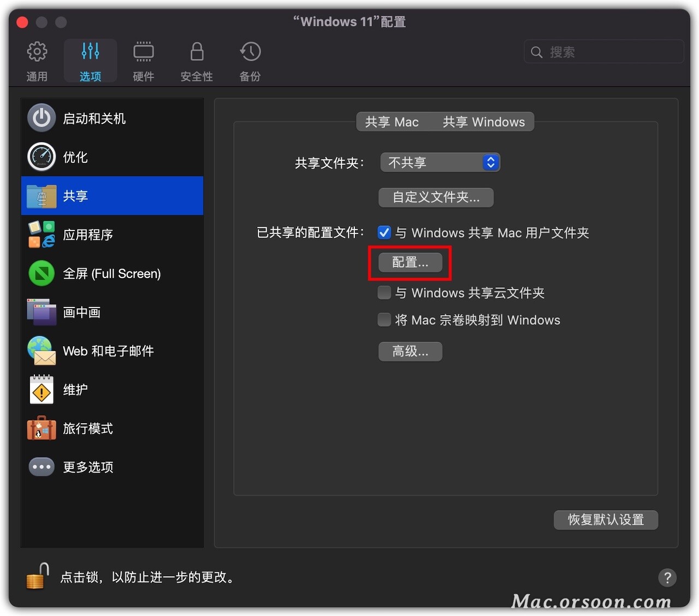Image resolution: width=699 pixels, height=616 pixels.
Task: Click the 维护 warning notepad icon
Action: tap(42, 389)
